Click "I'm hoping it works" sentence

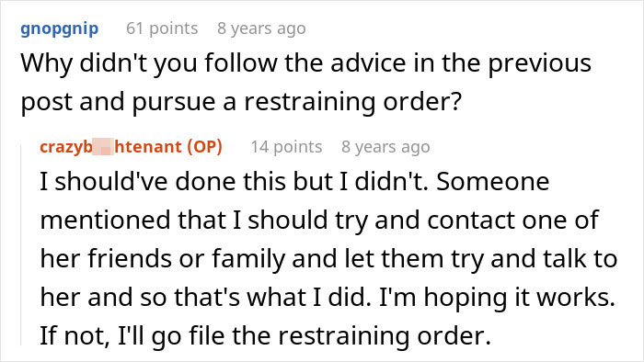[x=497, y=298]
